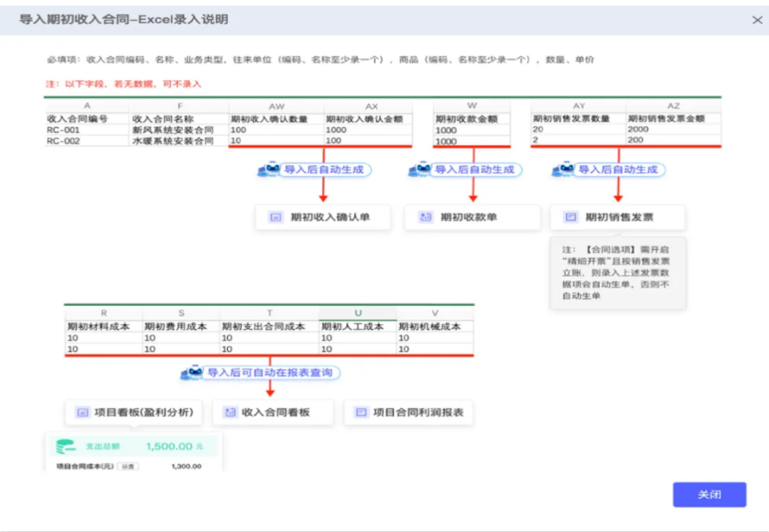Select the highlighted column header U
This screenshot has height=532, width=769.
(357, 313)
